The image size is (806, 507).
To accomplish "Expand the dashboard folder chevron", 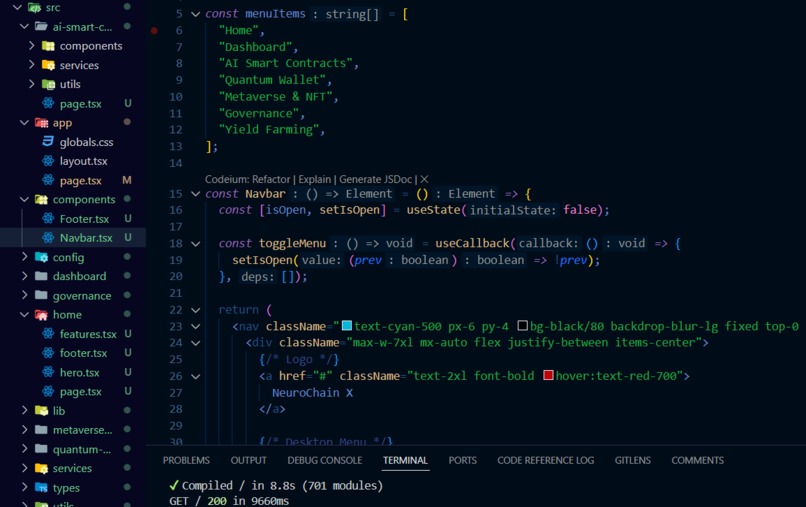I will pos(24,276).
